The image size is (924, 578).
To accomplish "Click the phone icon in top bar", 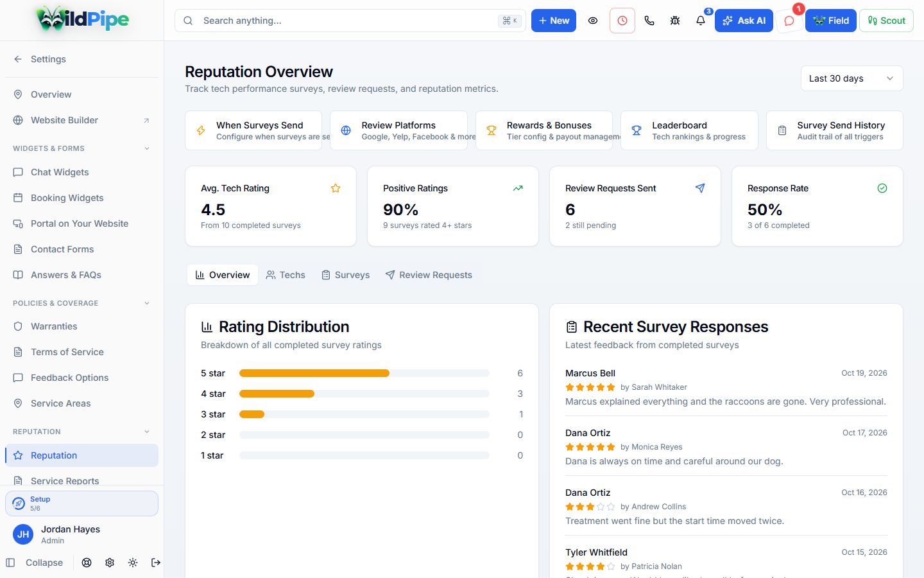I will [649, 21].
